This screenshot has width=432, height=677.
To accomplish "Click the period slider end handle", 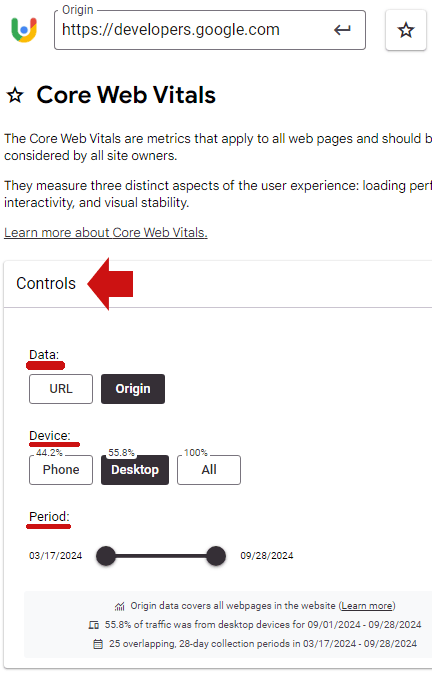I will (216, 556).
